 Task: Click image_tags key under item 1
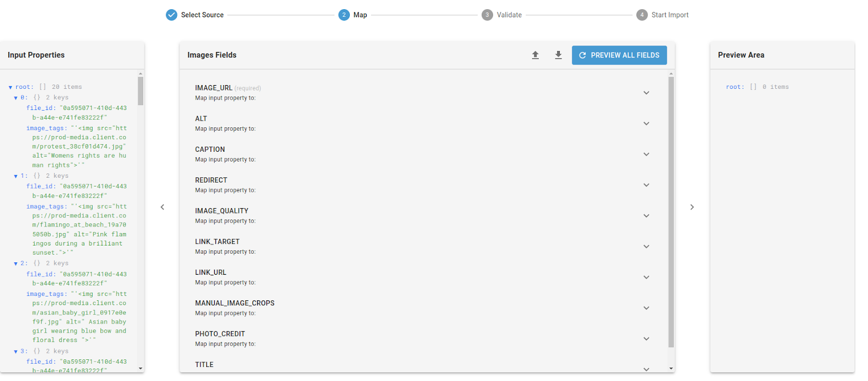coord(47,206)
